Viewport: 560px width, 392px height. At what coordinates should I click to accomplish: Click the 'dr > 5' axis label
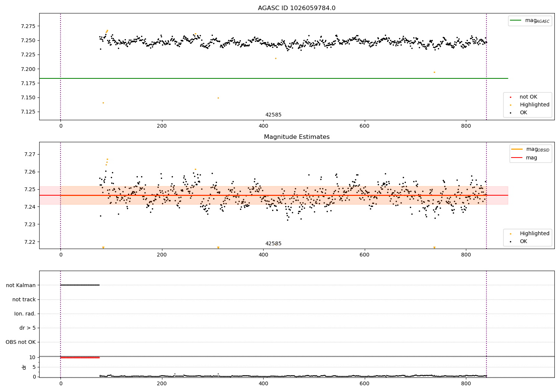pyautogui.click(x=28, y=328)
